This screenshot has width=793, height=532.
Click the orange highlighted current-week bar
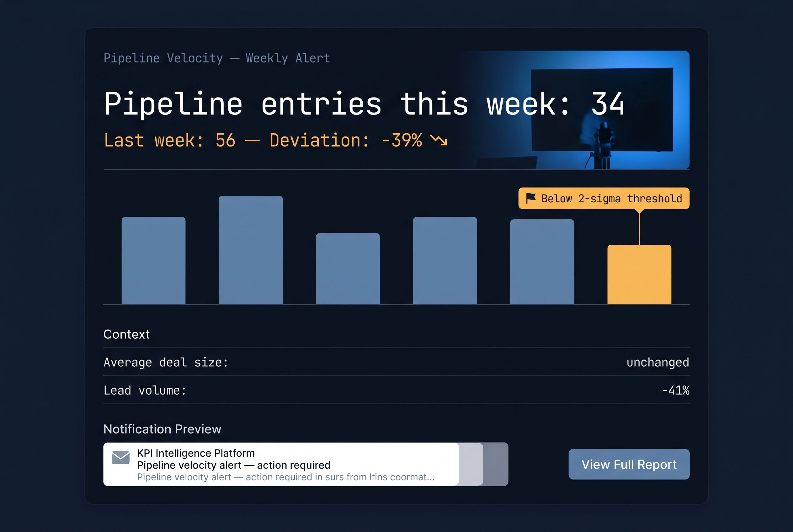pyautogui.click(x=639, y=274)
